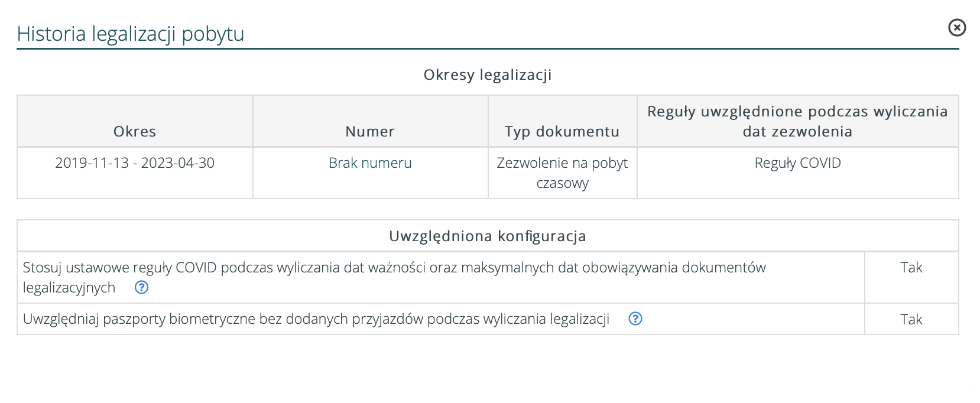Click the Stosuj ustawowe reguły COVID description

pyautogui.click(x=394, y=268)
